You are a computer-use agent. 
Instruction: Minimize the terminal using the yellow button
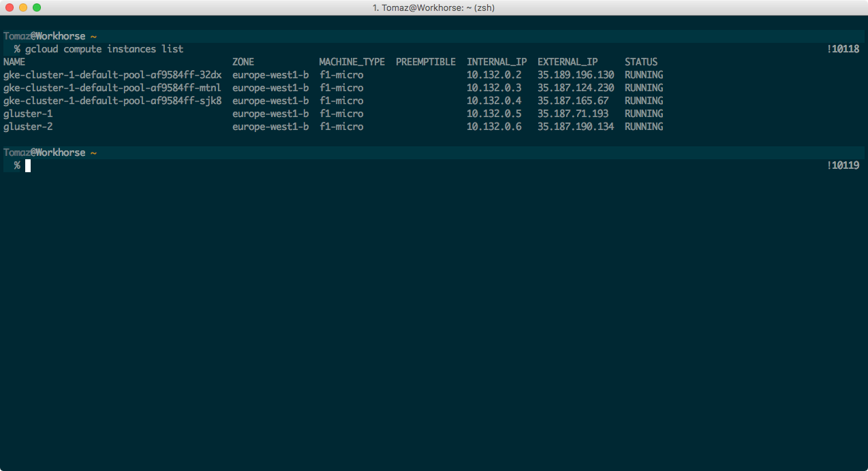[x=23, y=7]
